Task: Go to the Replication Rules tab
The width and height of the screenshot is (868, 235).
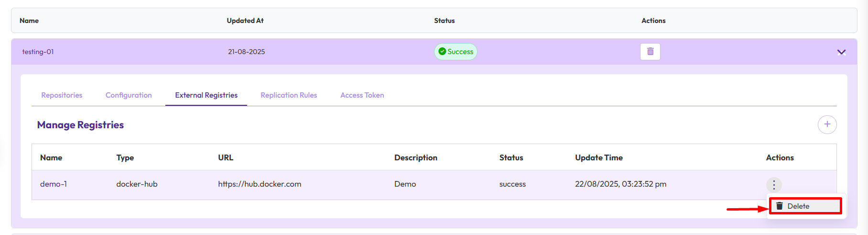Action: pyautogui.click(x=289, y=95)
